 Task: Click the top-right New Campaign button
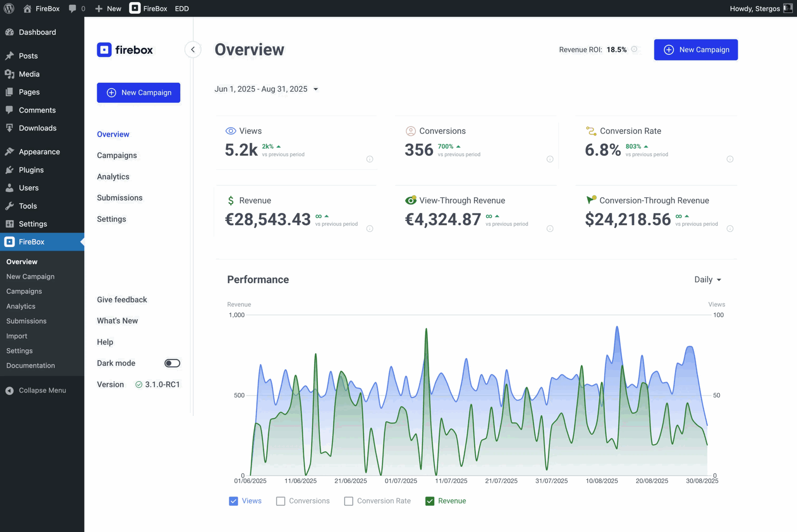pos(695,50)
